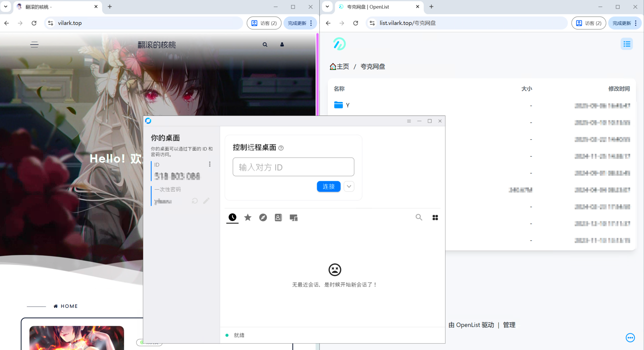Viewport: 644px width, 350px height.
Task: Expand the connect options dropdown arrow
Action: click(349, 186)
